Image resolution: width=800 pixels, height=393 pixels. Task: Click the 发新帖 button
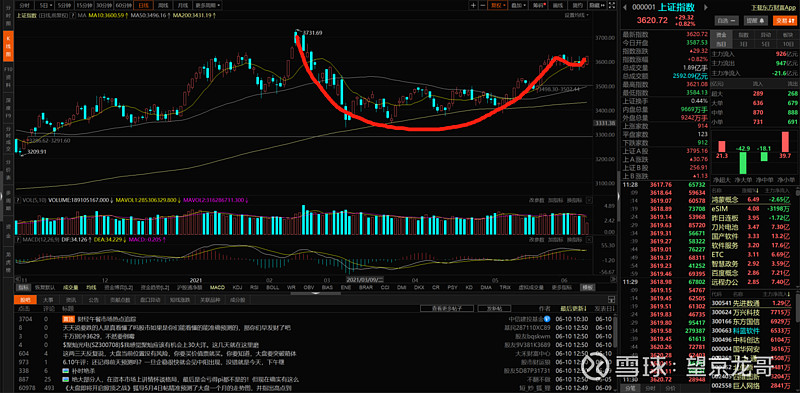pos(494,308)
